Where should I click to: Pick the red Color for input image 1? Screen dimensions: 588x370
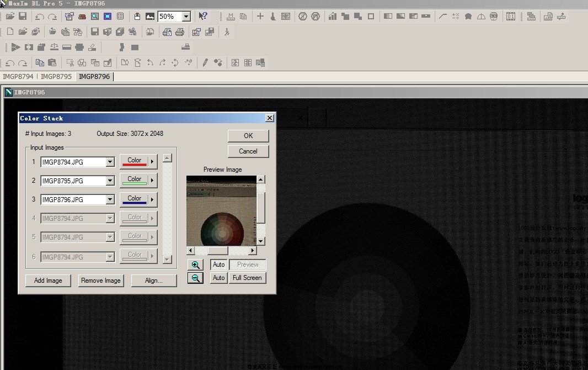click(134, 162)
